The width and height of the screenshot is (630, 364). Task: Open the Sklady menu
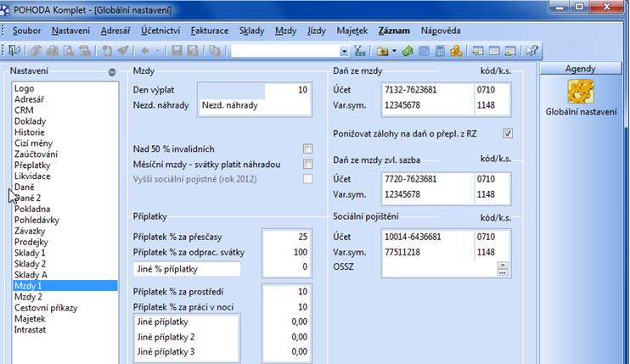tap(251, 31)
